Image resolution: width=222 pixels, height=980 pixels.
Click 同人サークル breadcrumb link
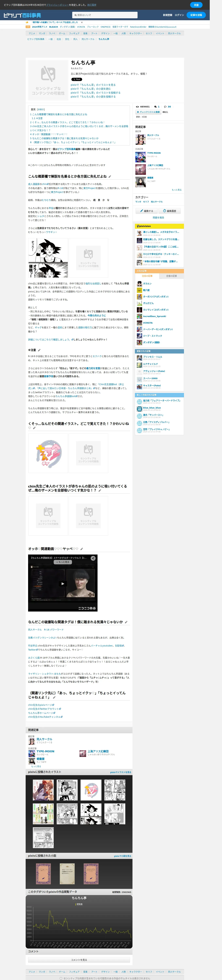tap(88, 39)
